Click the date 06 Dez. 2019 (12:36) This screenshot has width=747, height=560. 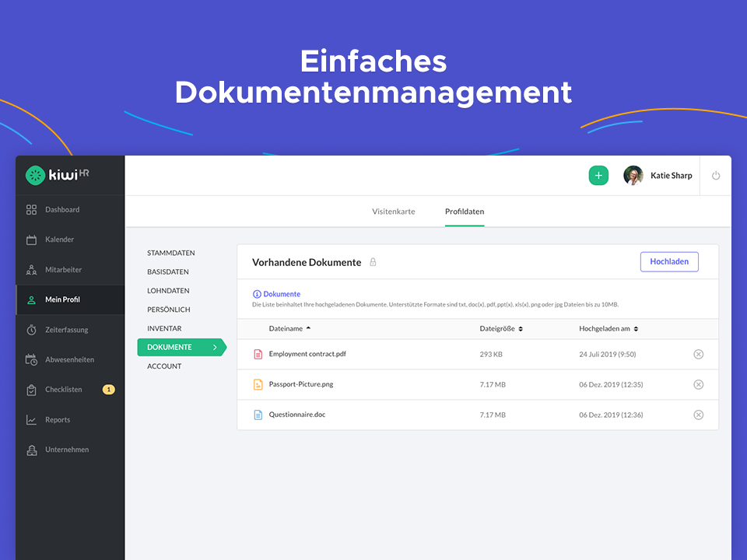(611, 415)
